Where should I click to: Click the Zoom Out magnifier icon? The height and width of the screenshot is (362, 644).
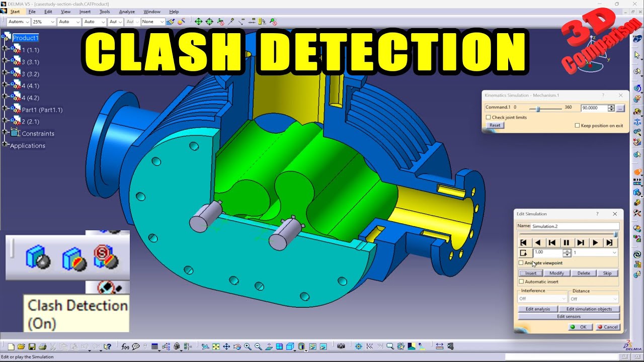tap(258, 346)
